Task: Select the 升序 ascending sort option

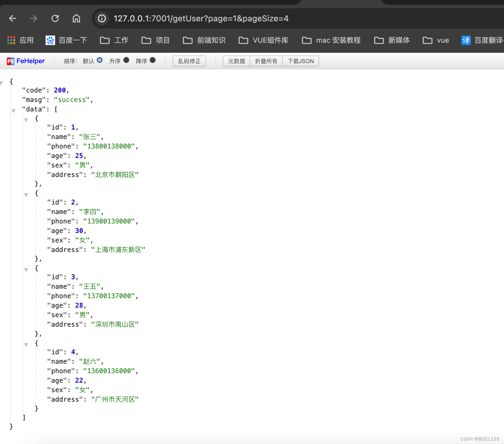Action: click(x=126, y=60)
